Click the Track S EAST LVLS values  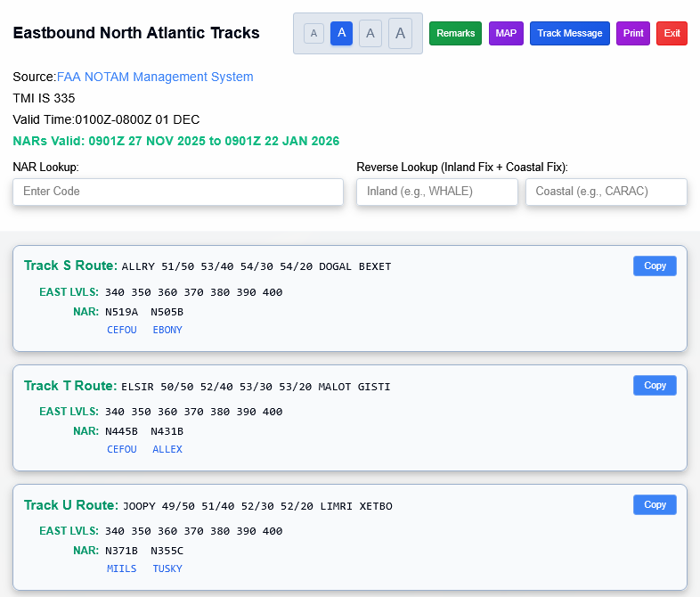click(x=194, y=292)
